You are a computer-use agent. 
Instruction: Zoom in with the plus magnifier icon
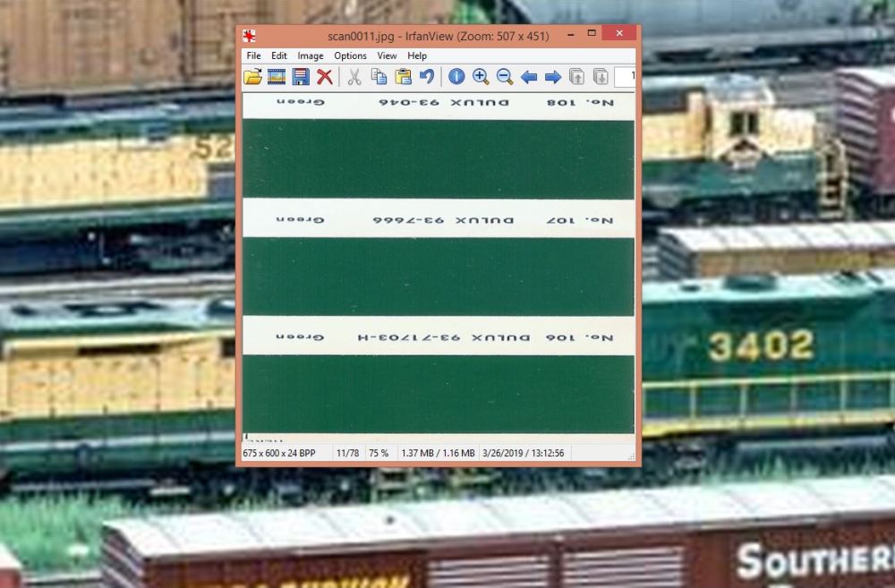[481, 76]
